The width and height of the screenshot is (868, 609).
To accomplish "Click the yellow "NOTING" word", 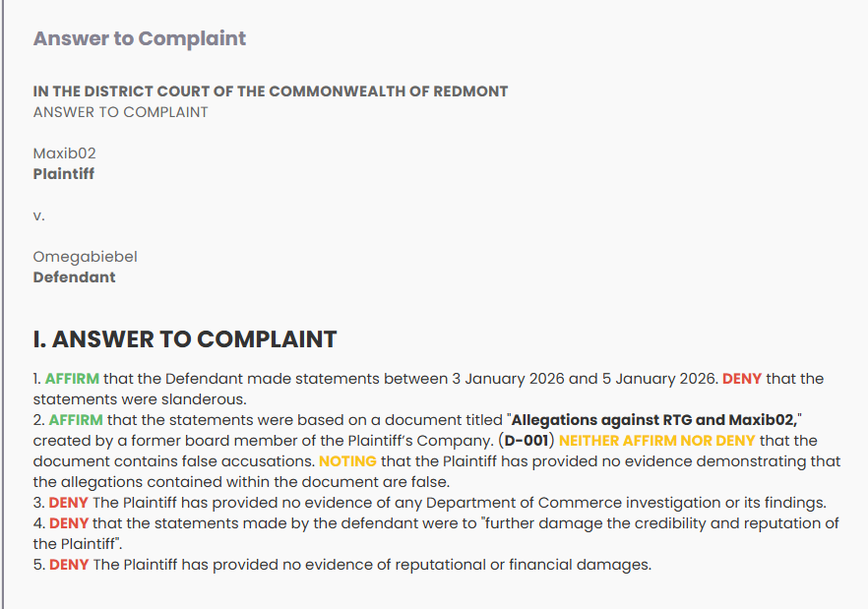I will pyautogui.click(x=347, y=460).
